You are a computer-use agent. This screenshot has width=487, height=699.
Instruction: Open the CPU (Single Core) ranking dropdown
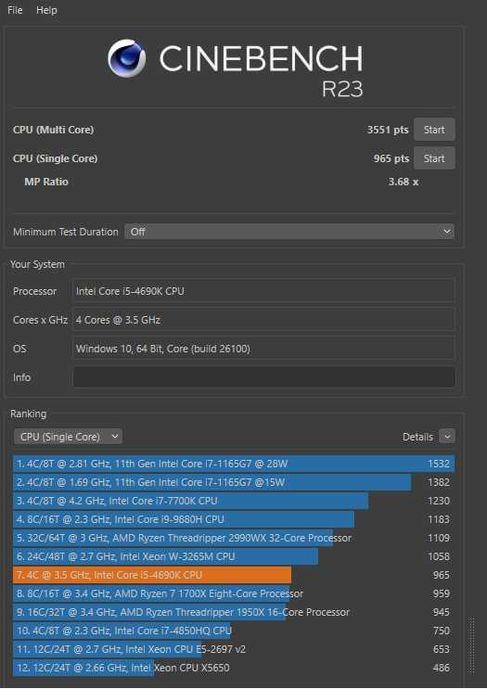[x=68, y=436]
